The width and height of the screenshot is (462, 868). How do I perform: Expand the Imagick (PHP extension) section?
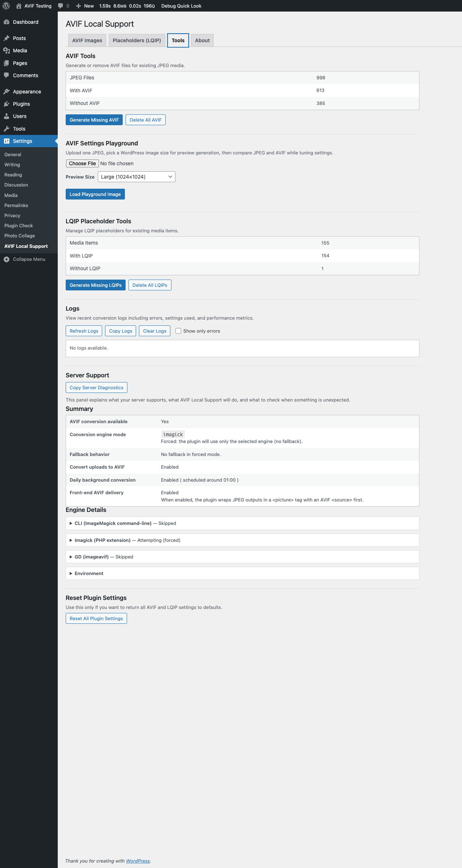pyautogui.click(x=103, y=540)
